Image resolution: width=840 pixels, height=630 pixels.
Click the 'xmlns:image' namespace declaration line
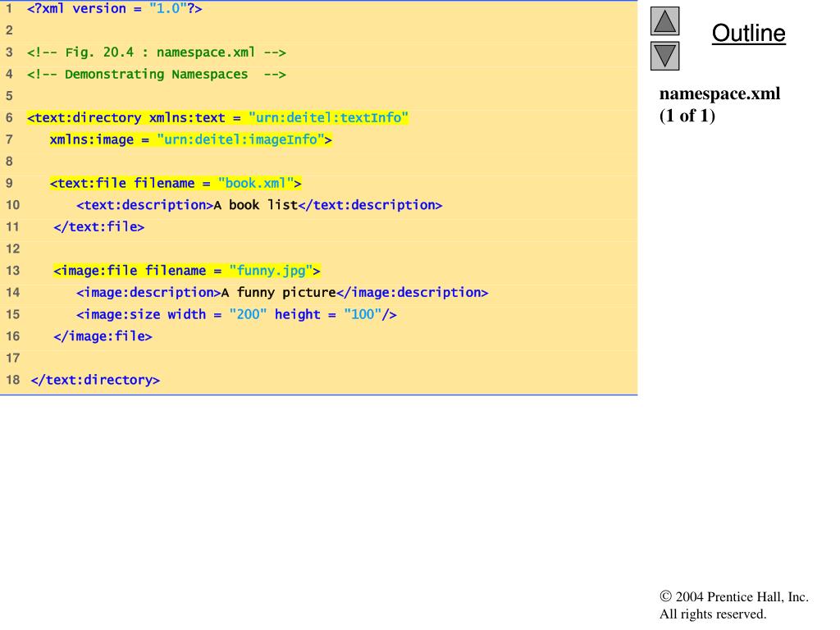tap(190, 139)
